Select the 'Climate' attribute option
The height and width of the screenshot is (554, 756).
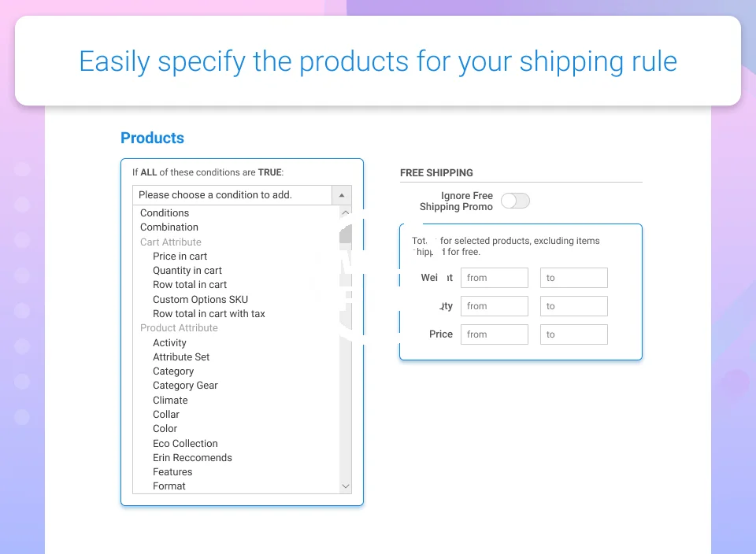170,401
